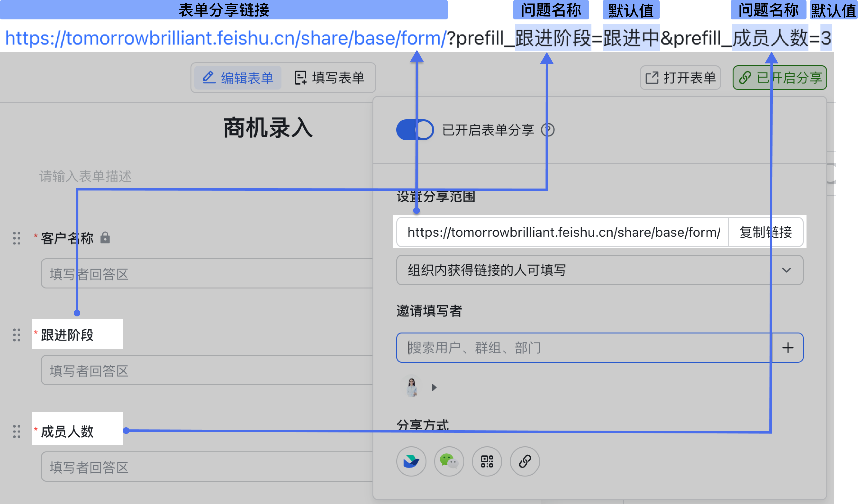Share form via Feishu icon
Screen dimensions: 861x504
tap(411, 461)
